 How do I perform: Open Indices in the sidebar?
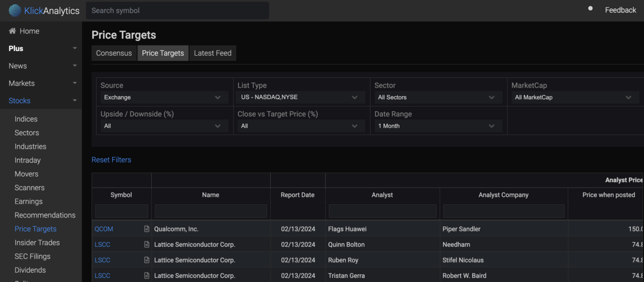coord(26,119)
